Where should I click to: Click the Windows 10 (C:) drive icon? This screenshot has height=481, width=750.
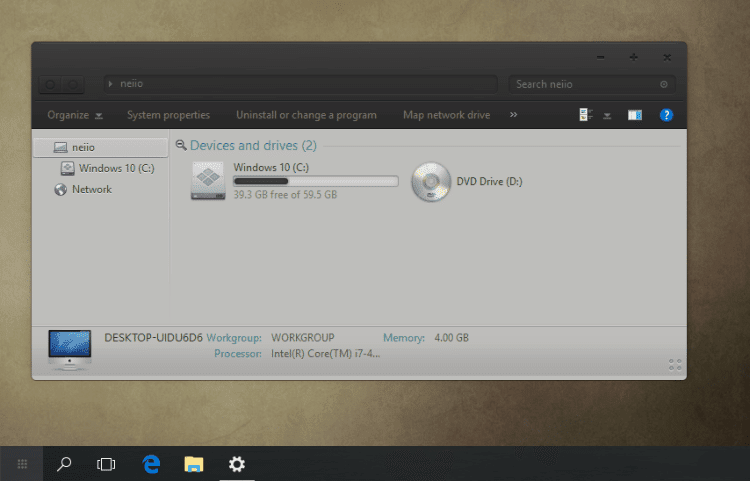[208, 181]
